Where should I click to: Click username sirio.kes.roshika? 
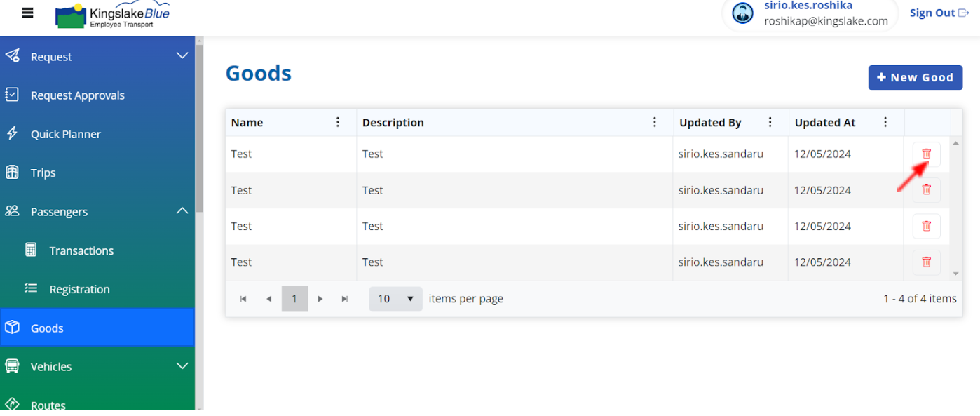tap(808, 6)
